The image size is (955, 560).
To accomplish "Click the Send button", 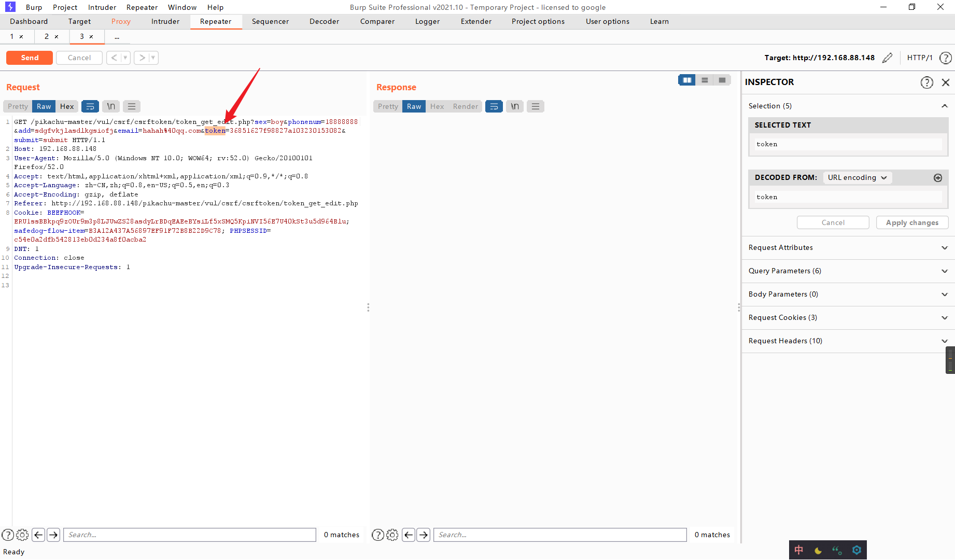I will pyautogui.click(x=29, y=58).
